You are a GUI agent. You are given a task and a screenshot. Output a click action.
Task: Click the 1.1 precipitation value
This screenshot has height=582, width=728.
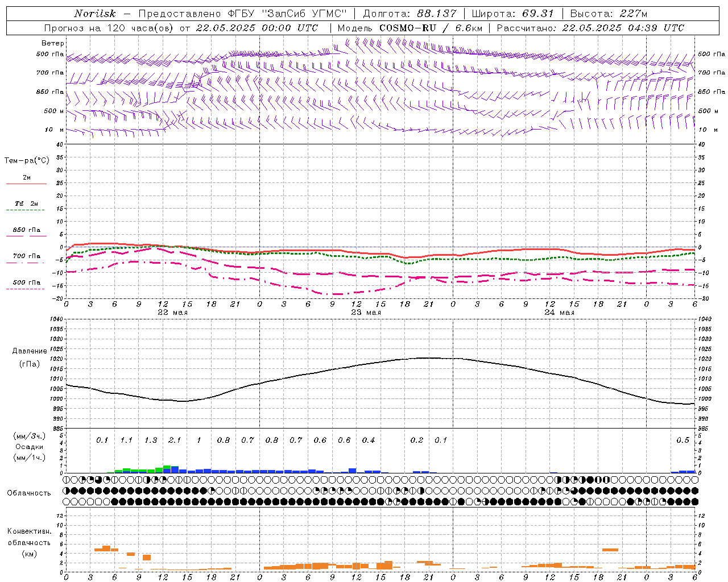[x=126, y=440]
